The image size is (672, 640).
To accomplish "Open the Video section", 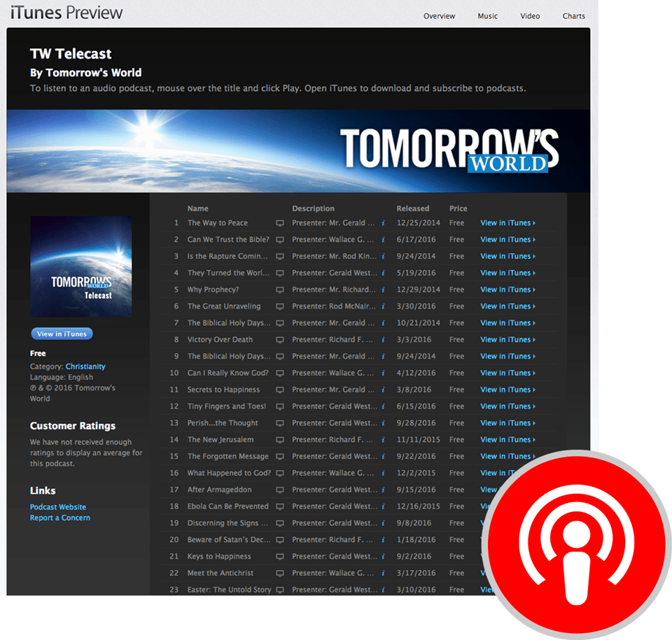I will click(x=530, y=16).
